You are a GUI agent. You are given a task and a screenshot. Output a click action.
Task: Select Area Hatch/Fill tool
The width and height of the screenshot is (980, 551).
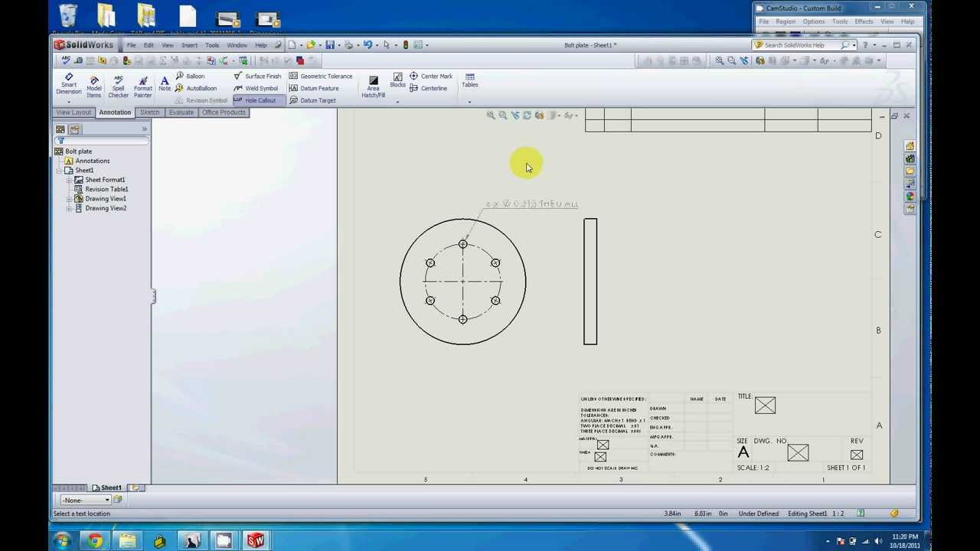pos(373,86)
